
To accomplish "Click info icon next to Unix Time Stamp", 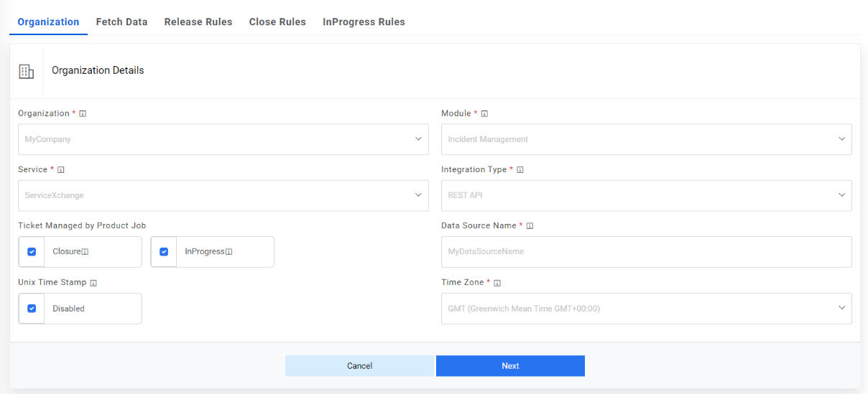I will click(x=93, y=283).
